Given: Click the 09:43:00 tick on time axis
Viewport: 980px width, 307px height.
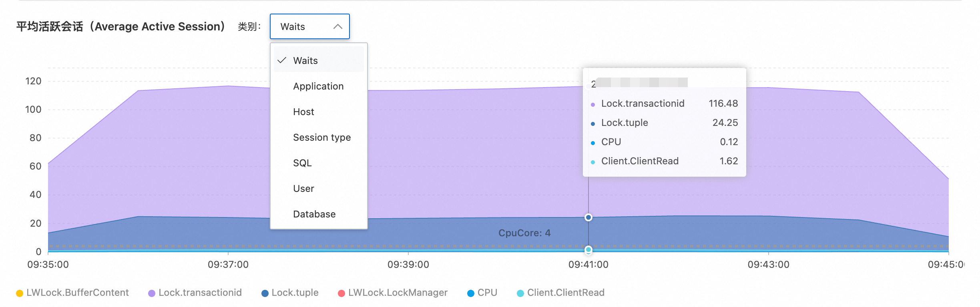Looking at the screenshot, I should pos(768,264).
